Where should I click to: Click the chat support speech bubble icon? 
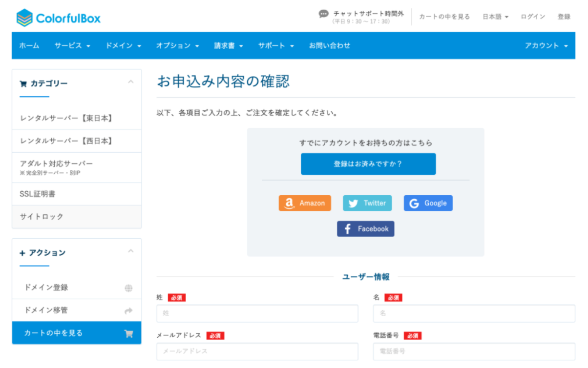coord(323,14)
